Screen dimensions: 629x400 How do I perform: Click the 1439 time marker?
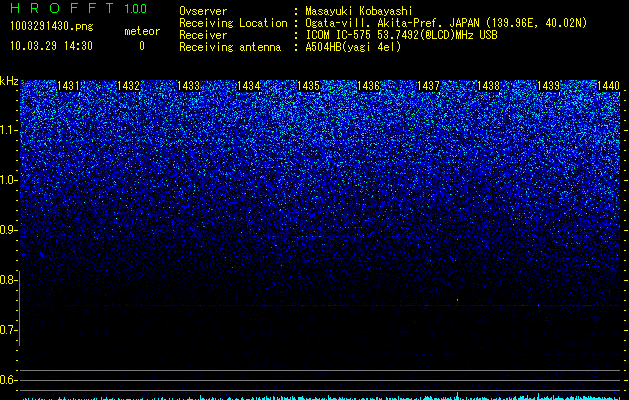[x=548, y=86]
